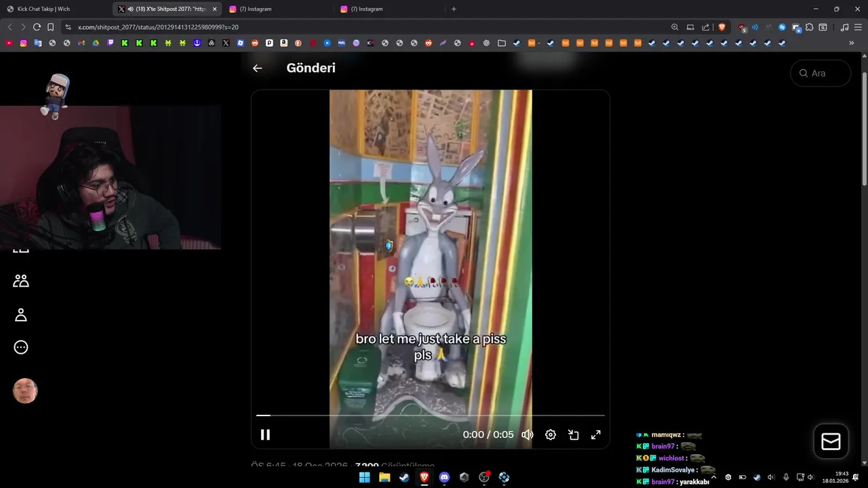Reload the current page
The height and width of the screenshot is (488, 868).
[37, 27]
